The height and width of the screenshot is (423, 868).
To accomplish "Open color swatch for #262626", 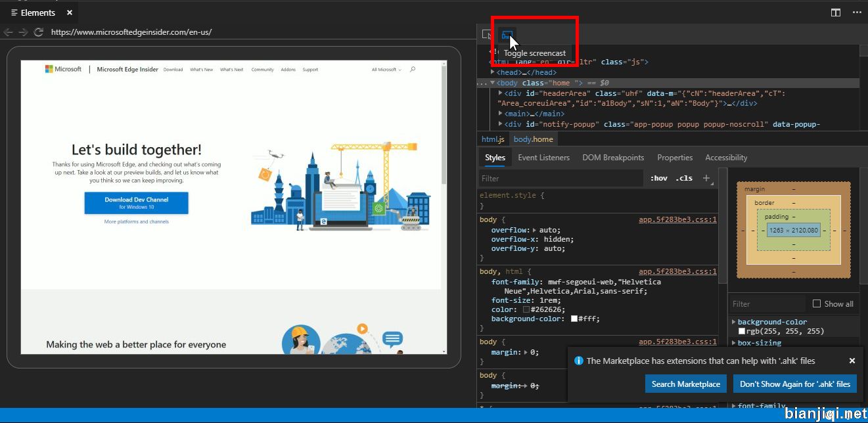I will coord(526,309).
